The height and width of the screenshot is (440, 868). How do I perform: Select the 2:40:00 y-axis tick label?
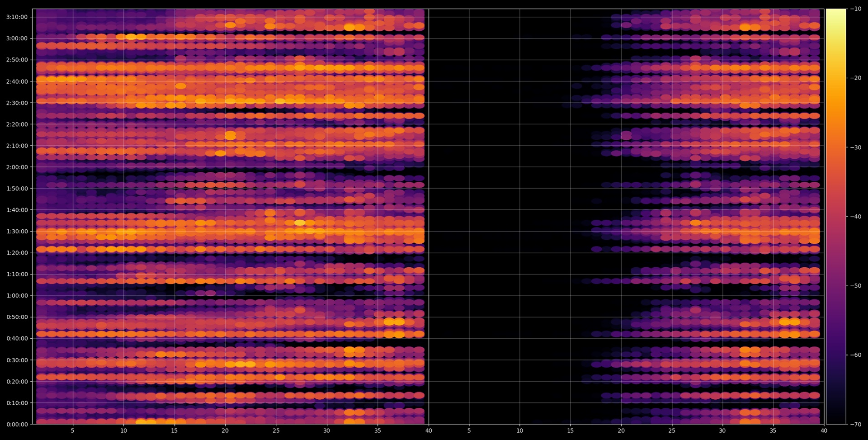[x=17, y=81]
